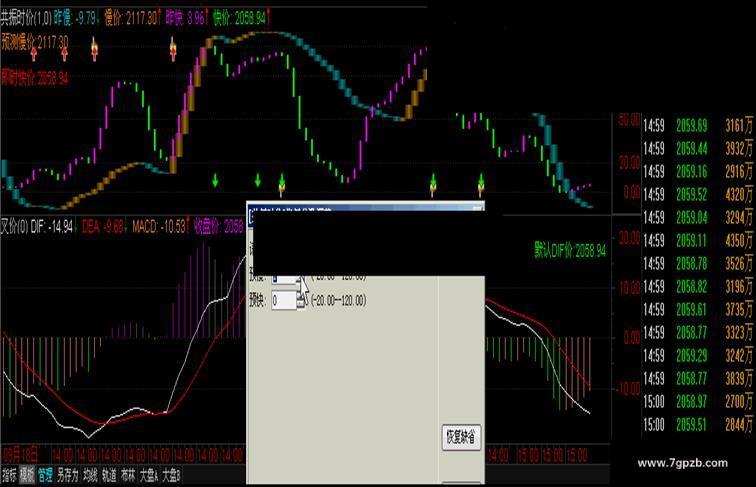Select the 布林 indicator tab
This screenshot has width=756, height=487.
point(128,475)
